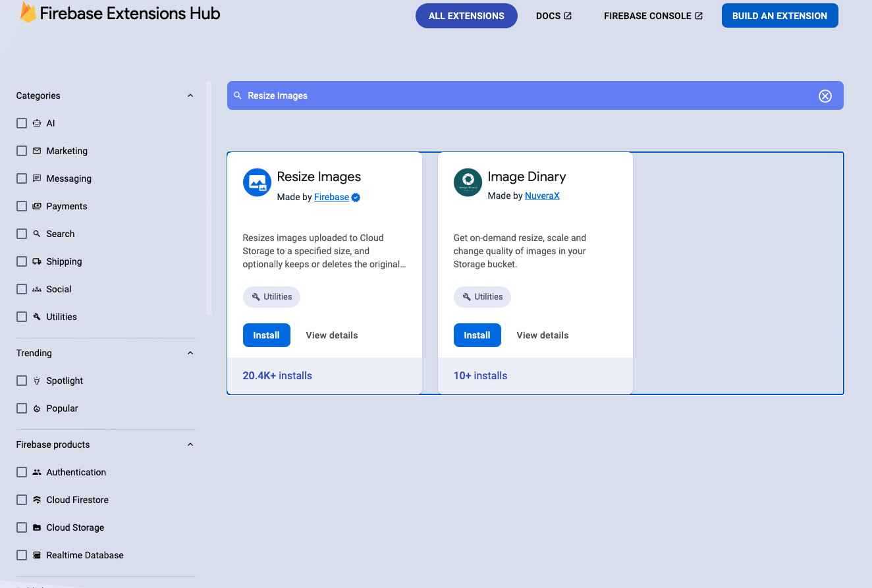Click the Spotlight lightbulb icon
This screenshot has width=872, height=588.
37,381
